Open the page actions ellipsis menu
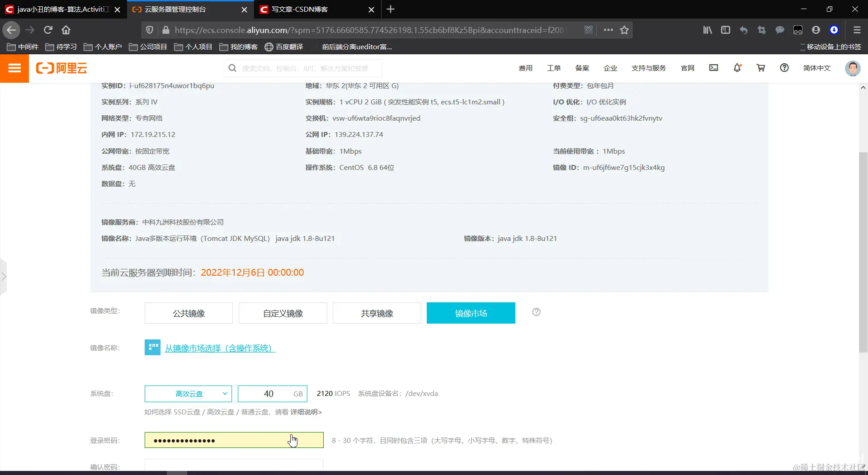Image resolution: width=868 pixels, height=475 pixels. click(x=608, y=30)
